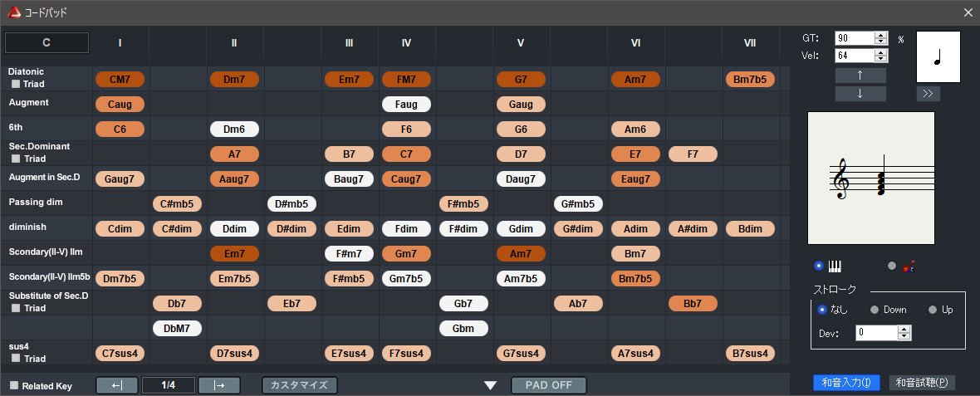Image resolution: width=980 pixels, height=396 pixels.
Task: Toggle the Triad checkbox under Diatonic
Action: pyautogui.click(x=15, y=84)
